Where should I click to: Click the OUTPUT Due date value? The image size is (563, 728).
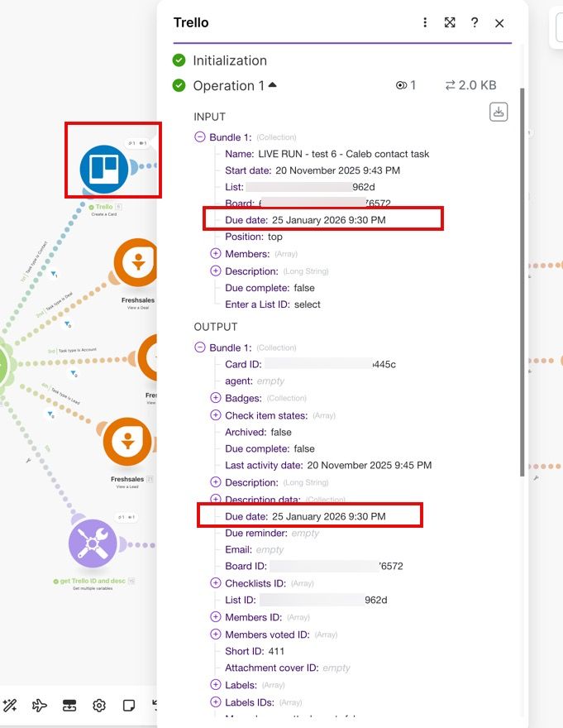pyautogui.click(x=328, y=516)
